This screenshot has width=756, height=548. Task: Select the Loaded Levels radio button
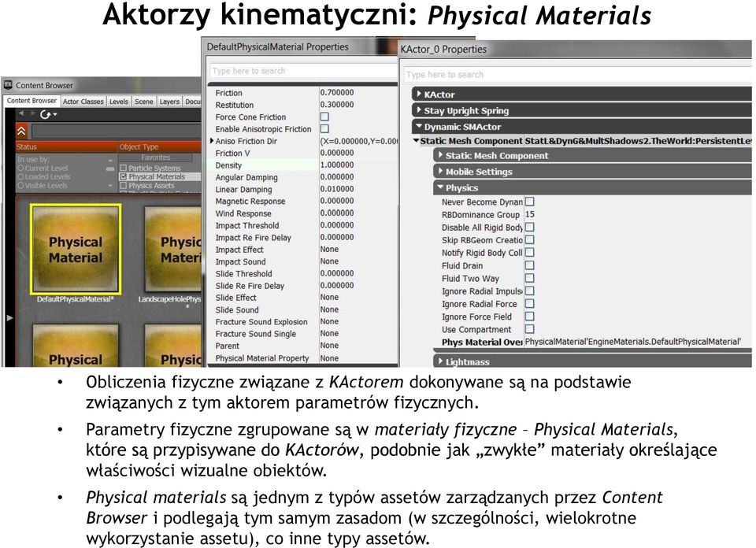[x=20, y=177]
